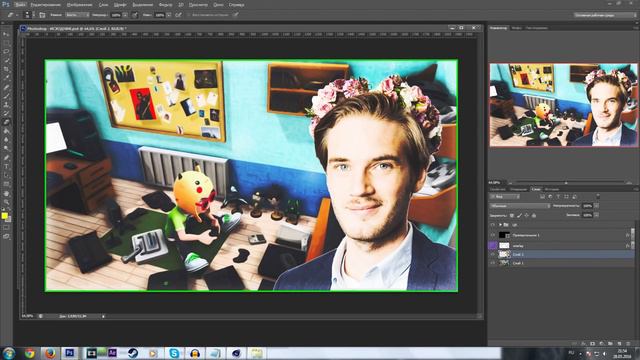Select the Rectangle shape tool
The image size is (640, 360).
click(x=6, y=184)
